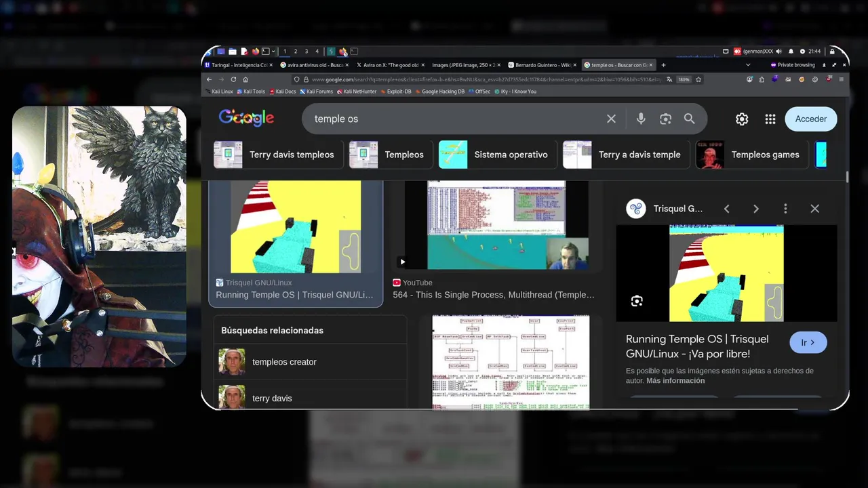This screenshot has width=868, height=488.
Task: Click 'Running Temple OS | Trisquel GNU/Li...' result title
Action: pos(294,295)
